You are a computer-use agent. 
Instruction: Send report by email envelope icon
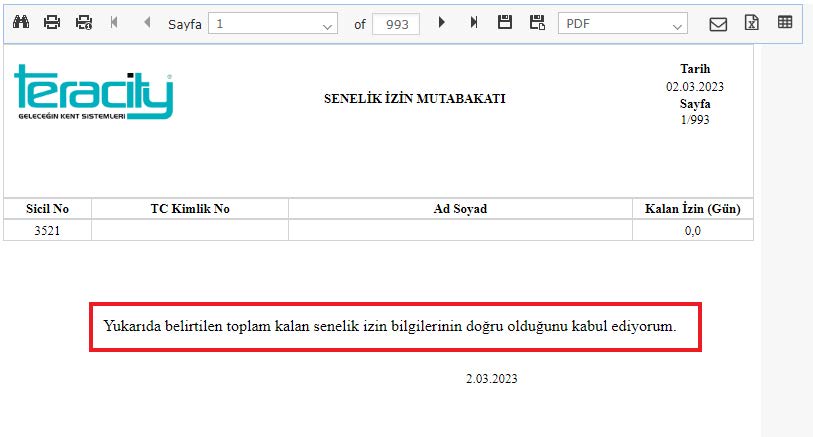click(x=718, y=24)
